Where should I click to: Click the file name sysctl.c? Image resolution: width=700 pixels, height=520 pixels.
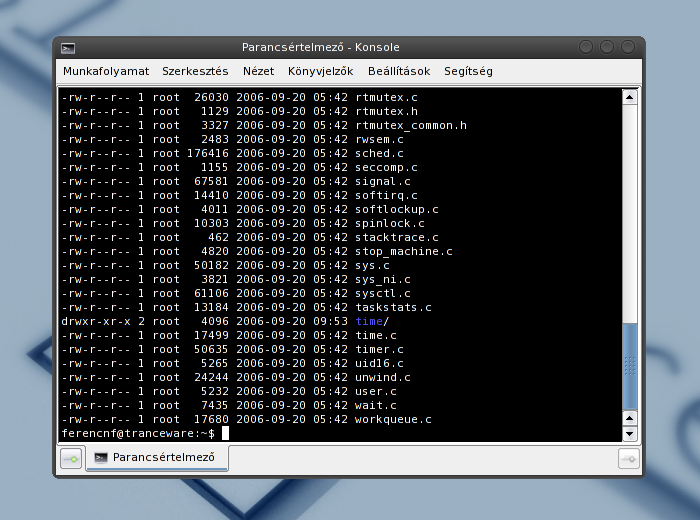[383, 293]
